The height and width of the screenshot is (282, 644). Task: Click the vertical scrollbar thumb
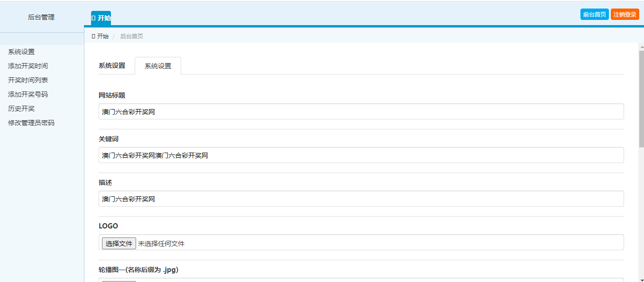(641, 100)
